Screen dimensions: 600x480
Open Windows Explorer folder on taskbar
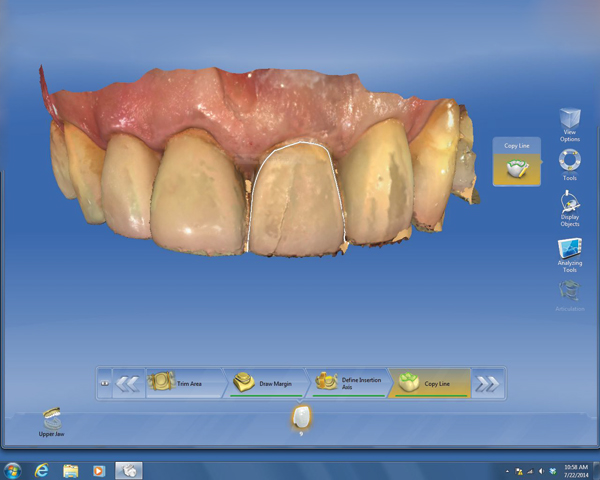point(71,469)
